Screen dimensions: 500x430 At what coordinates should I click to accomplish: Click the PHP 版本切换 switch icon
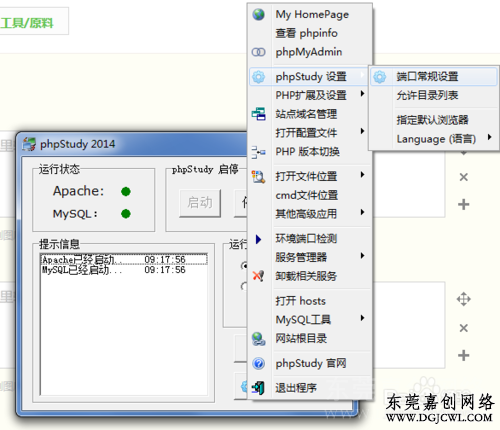pos(258,152)
